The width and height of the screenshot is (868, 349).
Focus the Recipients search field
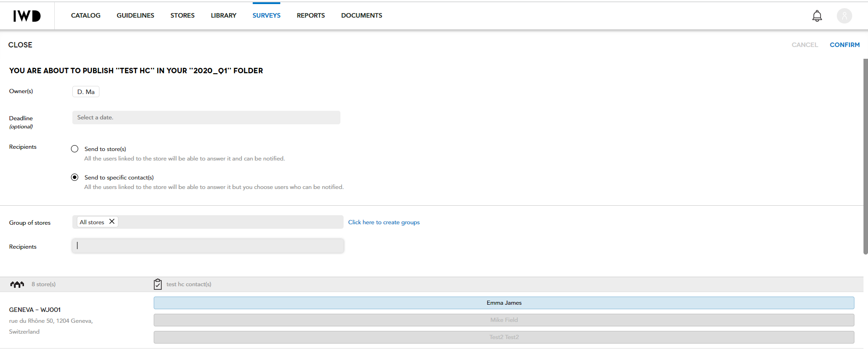(x=208, y=246)
